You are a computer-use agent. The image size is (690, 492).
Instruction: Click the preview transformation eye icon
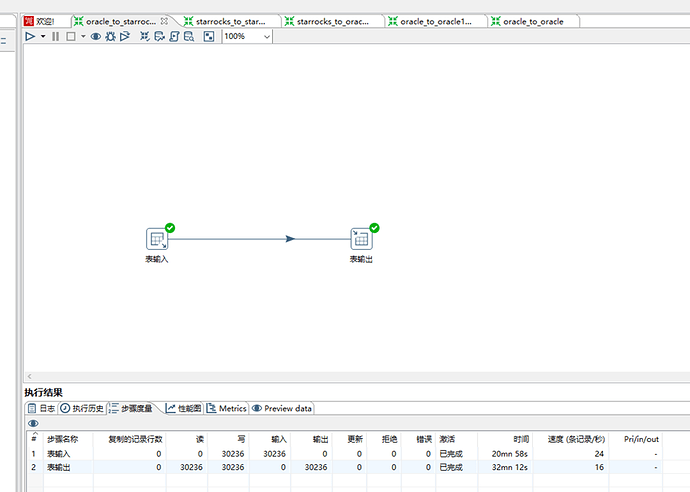(96, 36)
